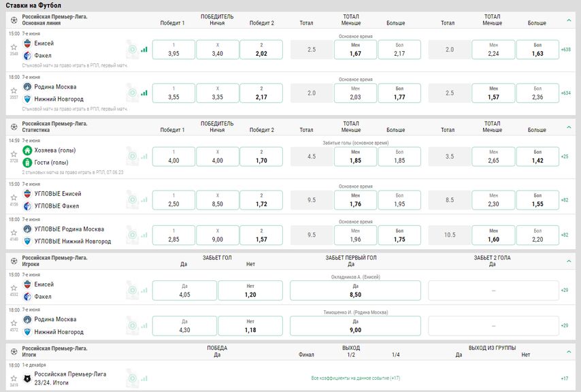Open Все коэффициенты на данное событие link
The height and width of the screenshot is (392, 581).
tap(355, 378)
